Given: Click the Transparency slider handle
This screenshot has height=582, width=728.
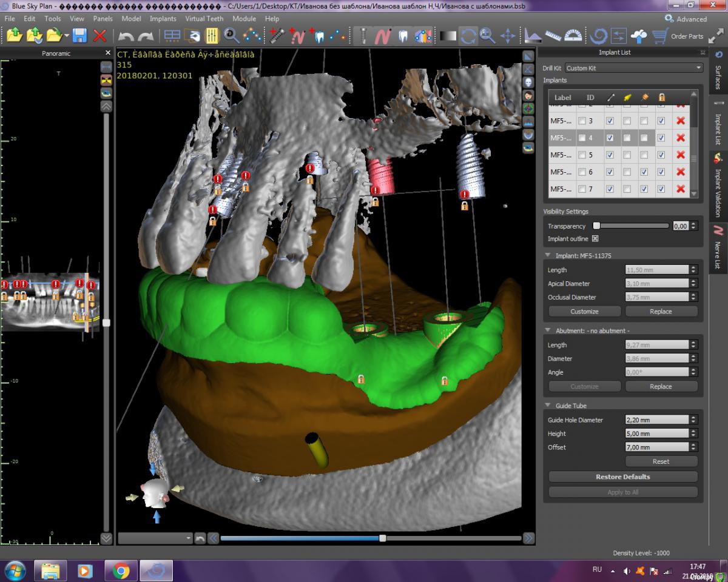Looking at the screenshot, I should [x=596, y=226].
